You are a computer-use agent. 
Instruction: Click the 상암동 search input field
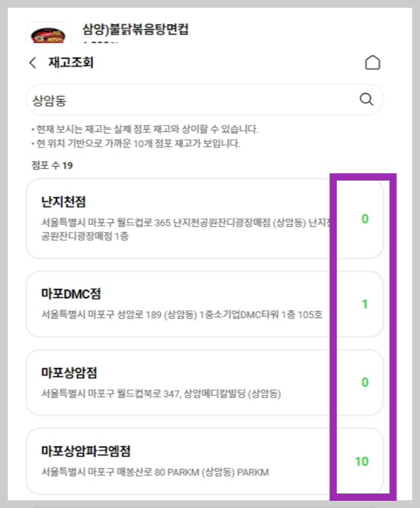[204, 100]
